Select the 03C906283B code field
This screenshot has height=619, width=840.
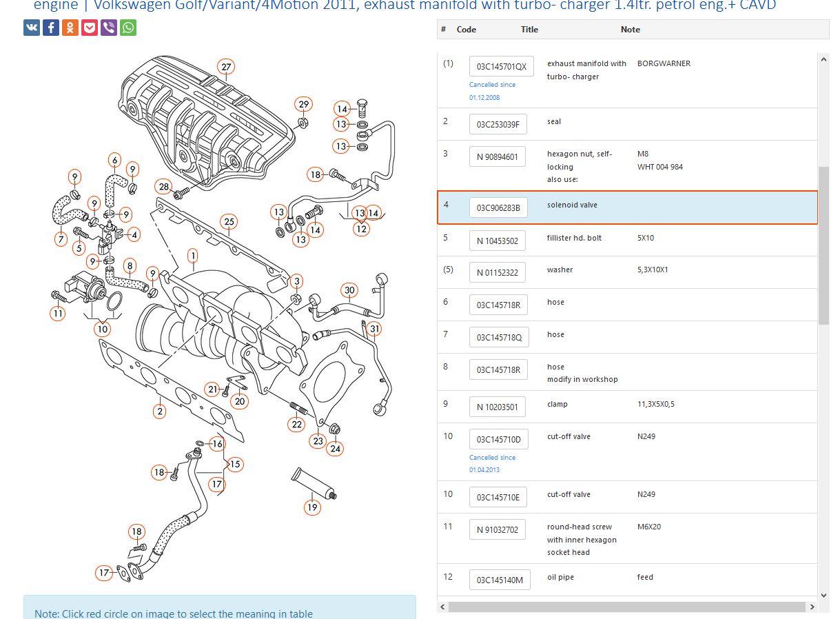click(498, 207)
